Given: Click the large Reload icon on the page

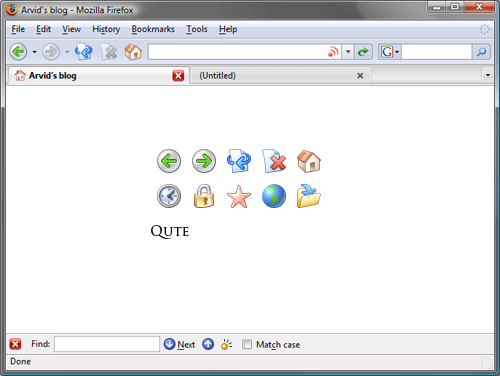Looking at the screenshot, I should pos(239,161).
